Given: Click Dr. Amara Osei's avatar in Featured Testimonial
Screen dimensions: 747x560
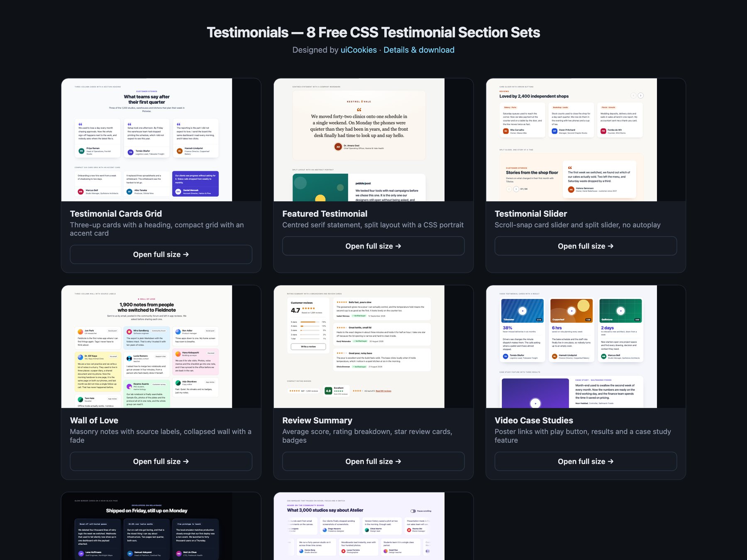Looking at the screenshot, I should 338,146.
